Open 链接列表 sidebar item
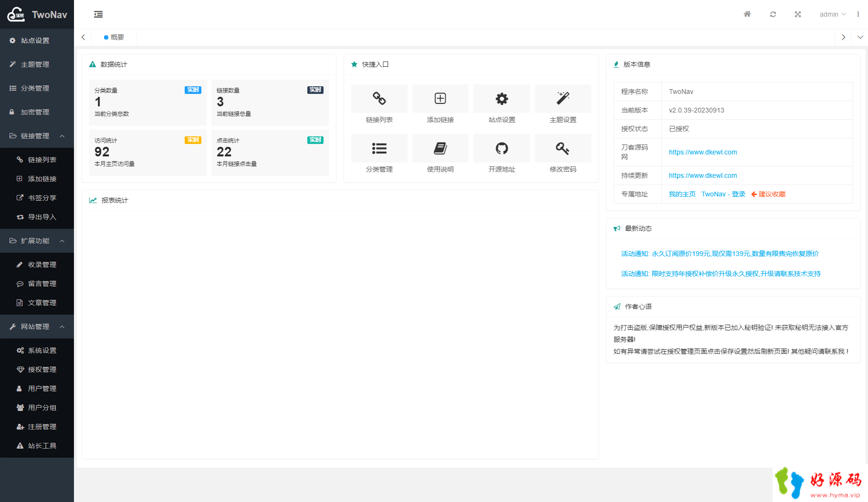Screen dimensions: 868x502 click(37, 160)
